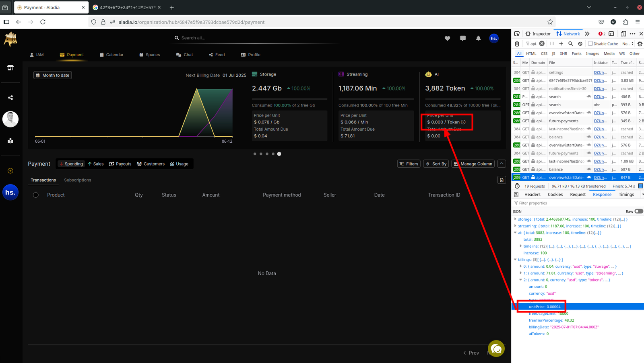This screenshot has width=644, height=363.
Task: Click the Sort By button
Action: (436, 164)
